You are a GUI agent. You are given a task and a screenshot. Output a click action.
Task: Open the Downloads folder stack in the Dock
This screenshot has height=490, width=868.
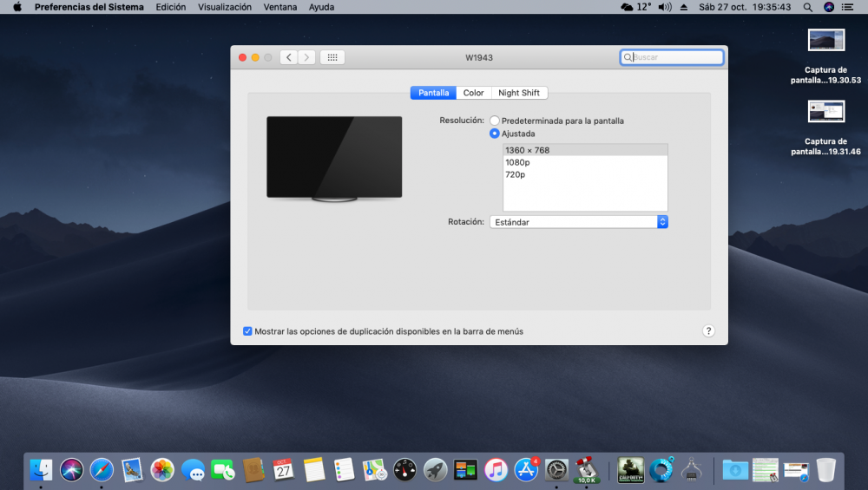coord(735,470)
